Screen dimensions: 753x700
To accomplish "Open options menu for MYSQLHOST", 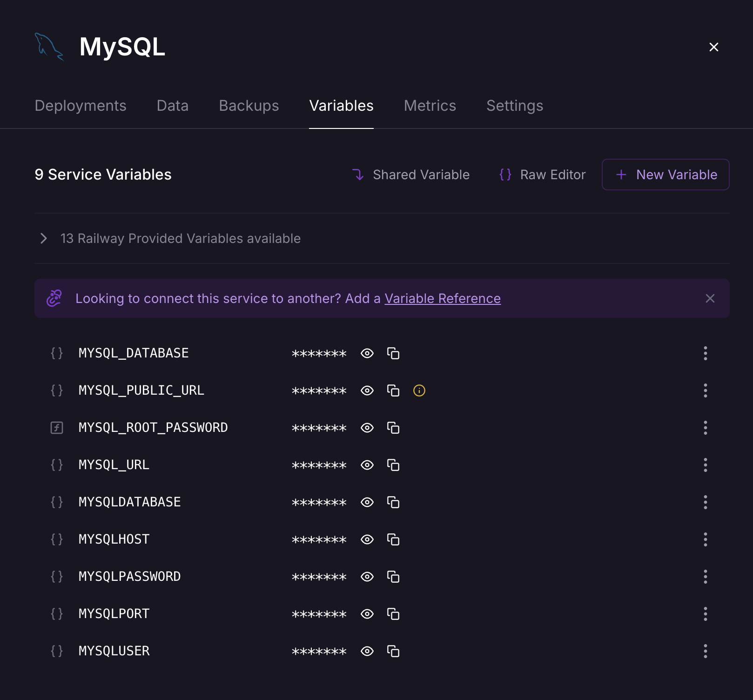I will pyautogui.click(x=706, y=539).
